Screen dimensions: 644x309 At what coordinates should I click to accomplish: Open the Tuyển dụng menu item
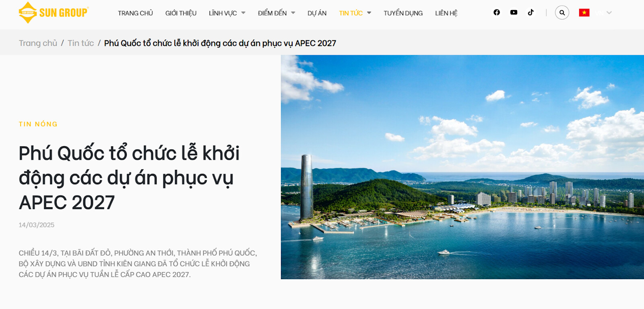pyautogui.click(x=403, y=13)
